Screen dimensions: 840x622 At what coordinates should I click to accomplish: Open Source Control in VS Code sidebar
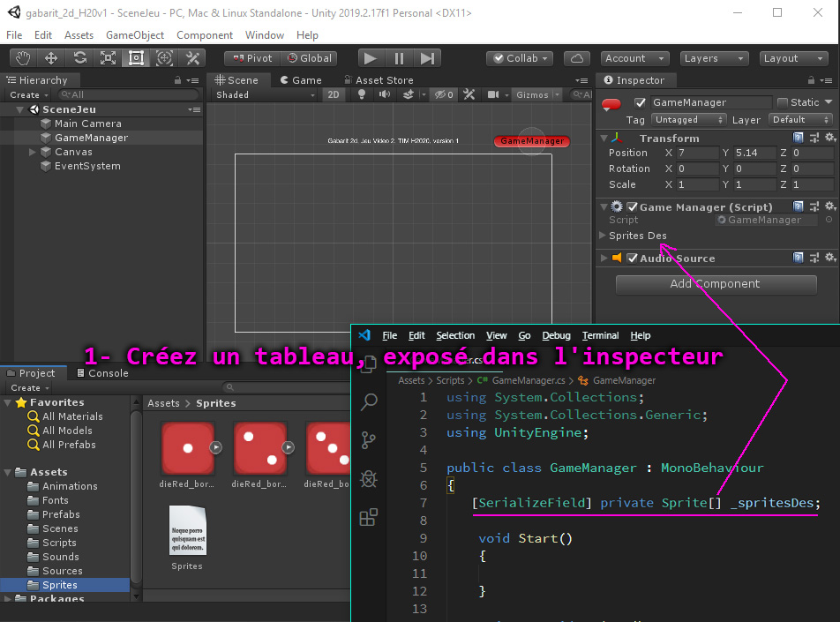pos(369,440)
